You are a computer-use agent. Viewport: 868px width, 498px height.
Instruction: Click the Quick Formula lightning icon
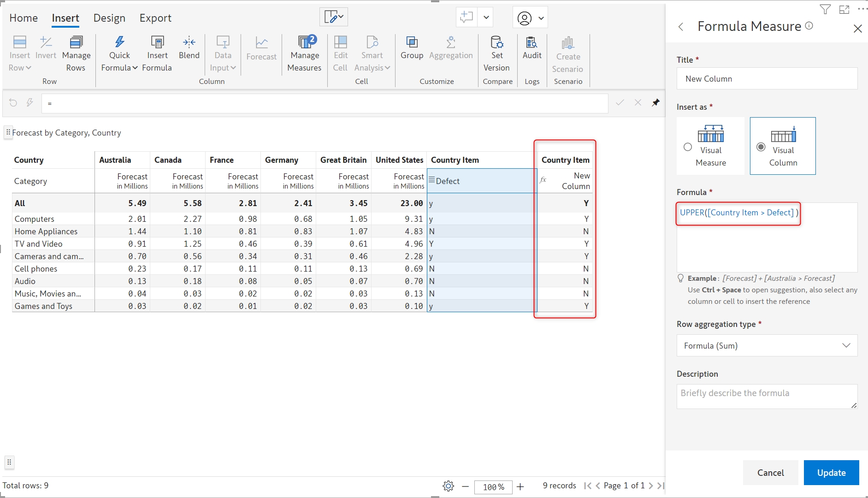tap(119, 42)
